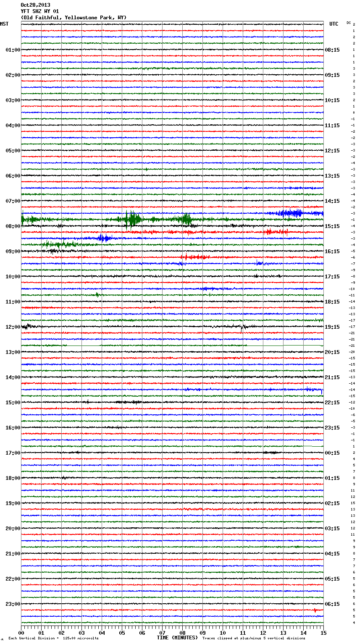357x644 pixels.
Task: Click the date text "Oct28,2013"
Action: pyautogui.click(x=35, y=5)
